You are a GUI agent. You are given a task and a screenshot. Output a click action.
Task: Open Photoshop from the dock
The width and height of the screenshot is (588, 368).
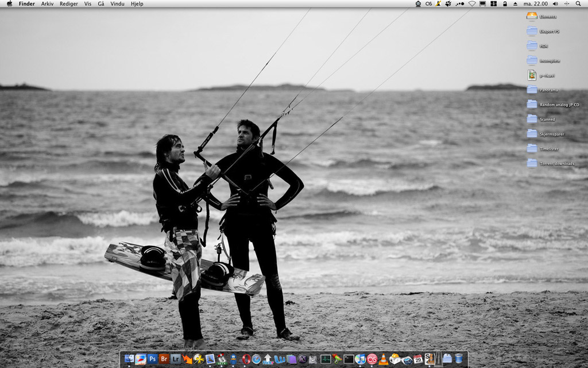(x=152, y=359)
